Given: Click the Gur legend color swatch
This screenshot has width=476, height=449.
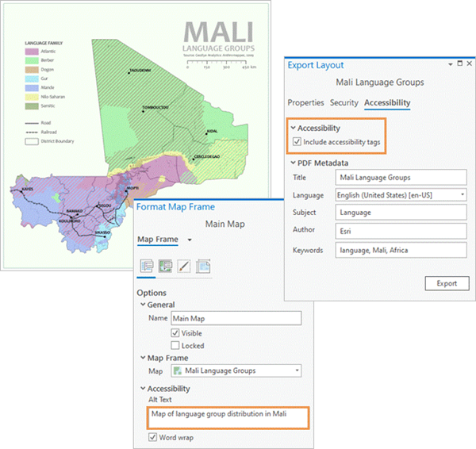Looking at the screenshot, I should click(x=32, y=79).
